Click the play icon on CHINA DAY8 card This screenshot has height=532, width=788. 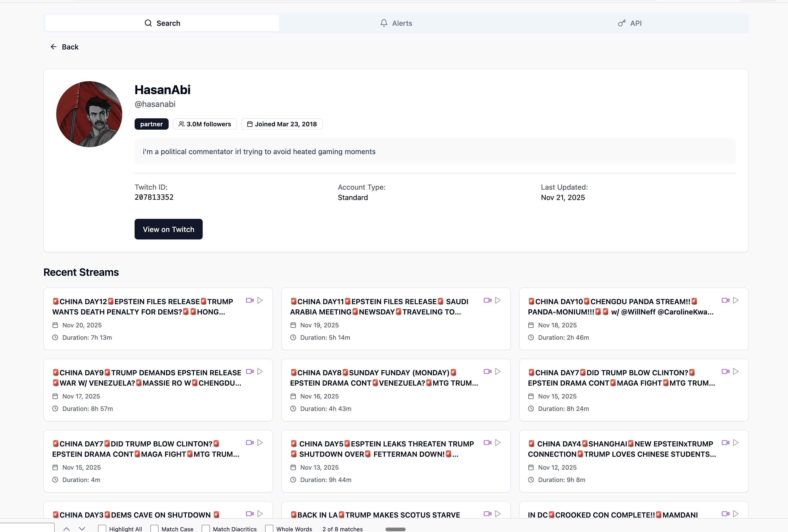coord(498,371)
